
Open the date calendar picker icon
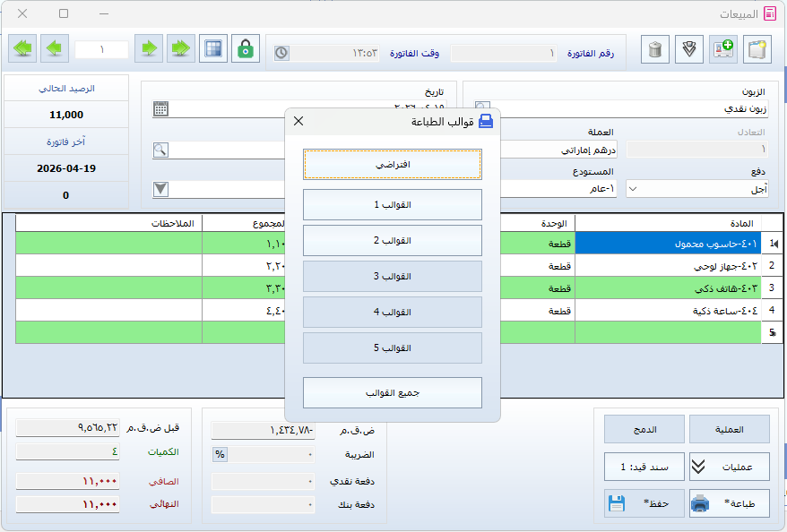[160, 109]
